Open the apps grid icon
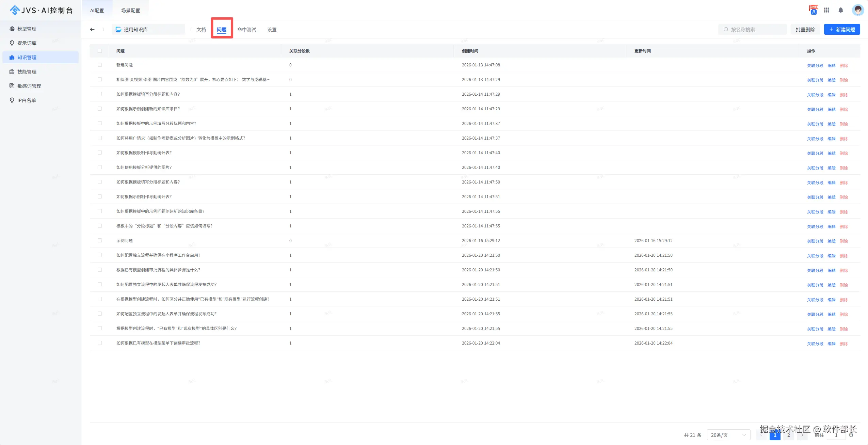The image size is (868, 445). [826, 10]
